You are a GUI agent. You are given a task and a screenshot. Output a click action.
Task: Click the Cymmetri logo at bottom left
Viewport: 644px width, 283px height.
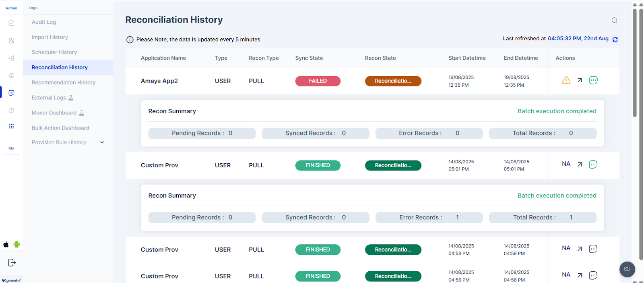[11, 280]
